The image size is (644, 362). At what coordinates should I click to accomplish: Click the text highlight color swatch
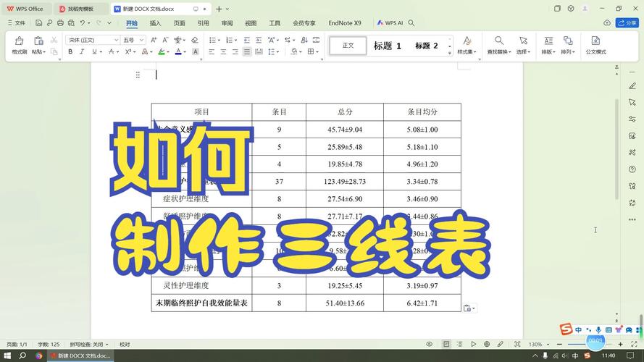[162, 51]
